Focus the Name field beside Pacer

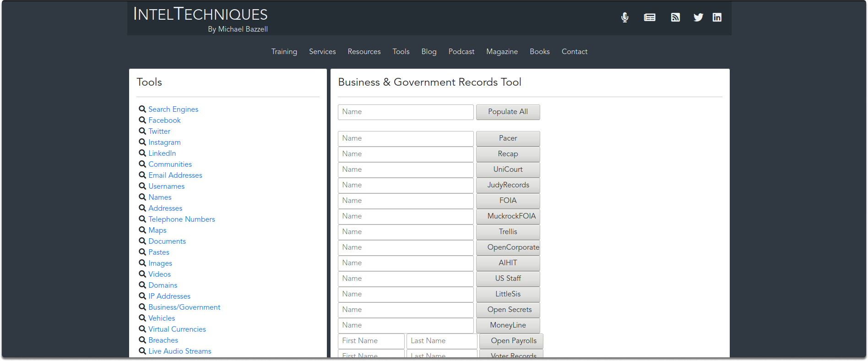(x=406, y=138)
